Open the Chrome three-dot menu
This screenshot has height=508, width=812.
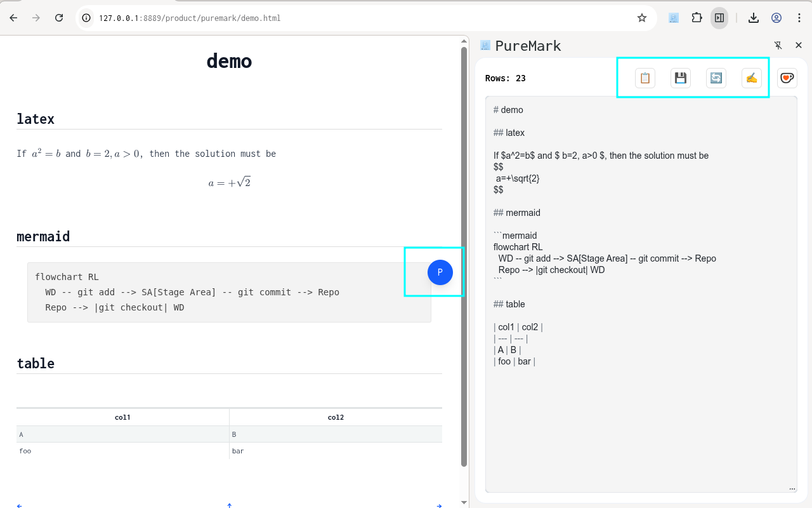799,18
